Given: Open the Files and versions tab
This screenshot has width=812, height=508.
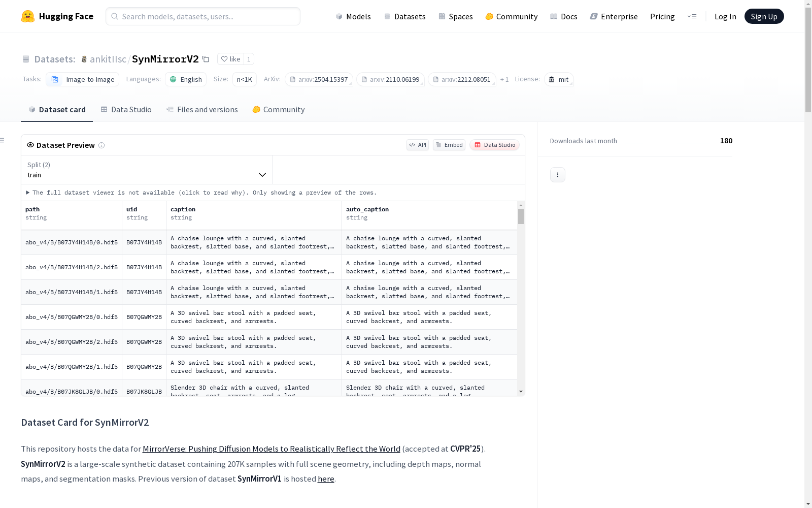Looking at the screenshot, I should point(202,110).
